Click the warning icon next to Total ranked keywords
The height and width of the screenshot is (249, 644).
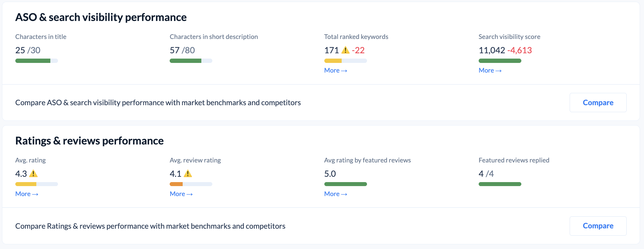346,50
